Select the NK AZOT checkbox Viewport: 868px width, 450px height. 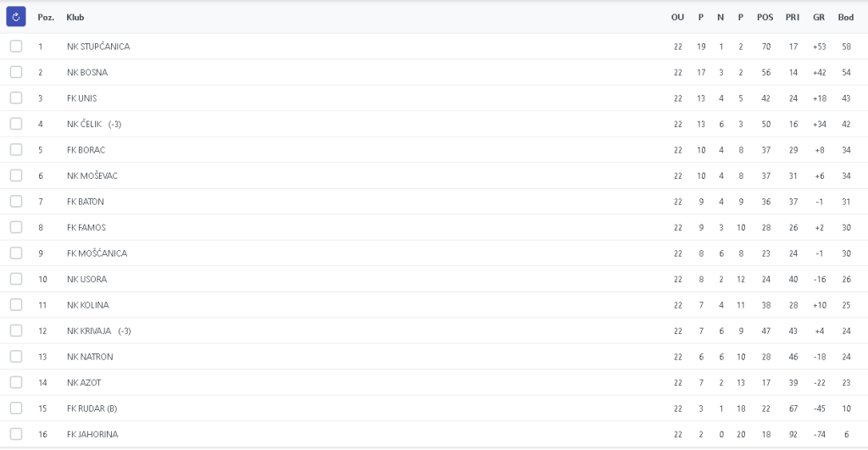click(16, 382)
